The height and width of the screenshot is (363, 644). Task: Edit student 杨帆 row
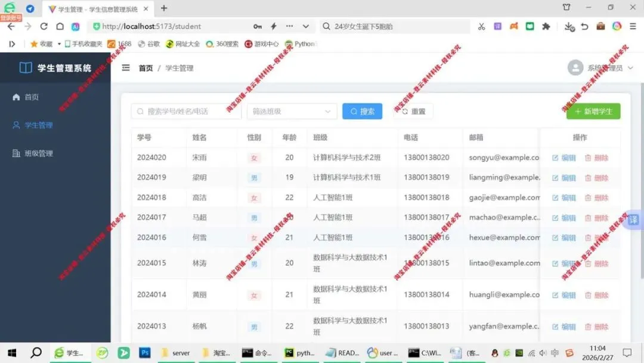coord(564,327)
